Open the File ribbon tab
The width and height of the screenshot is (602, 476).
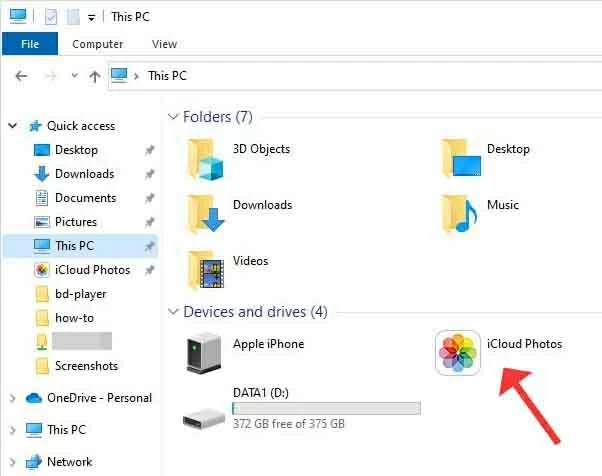(30, 44)
